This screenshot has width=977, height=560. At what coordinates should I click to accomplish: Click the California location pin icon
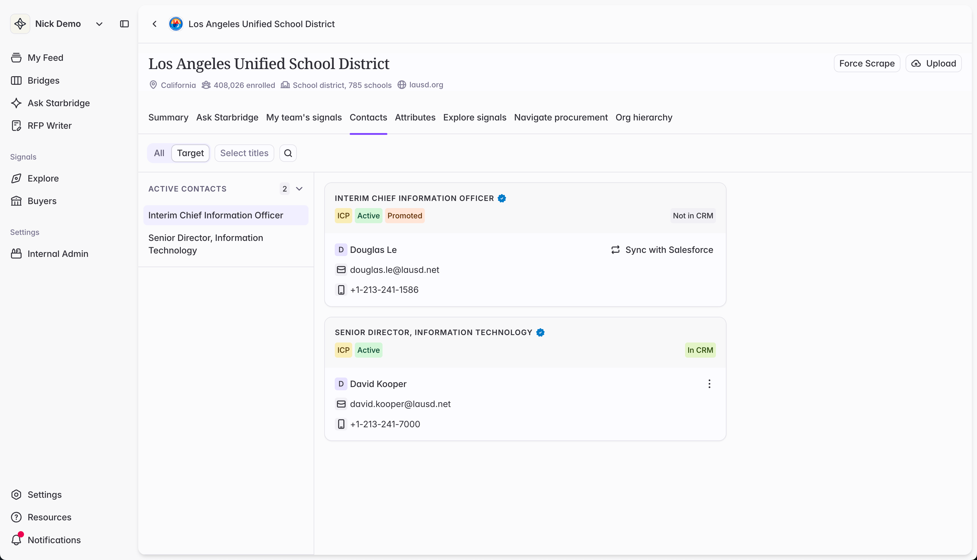[153, 84]
